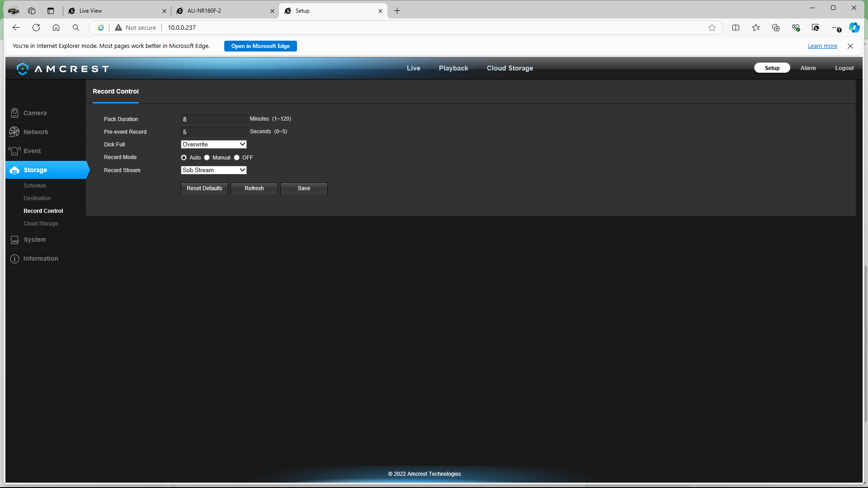Switch to the Live tab
This screenshot has height=488, width=868.
point(413,68)
